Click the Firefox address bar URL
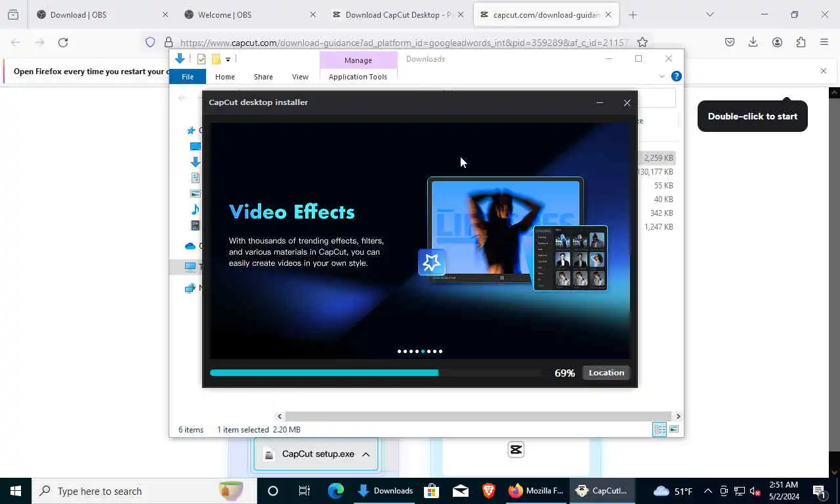The image size is (840, 504). point(404,43)
